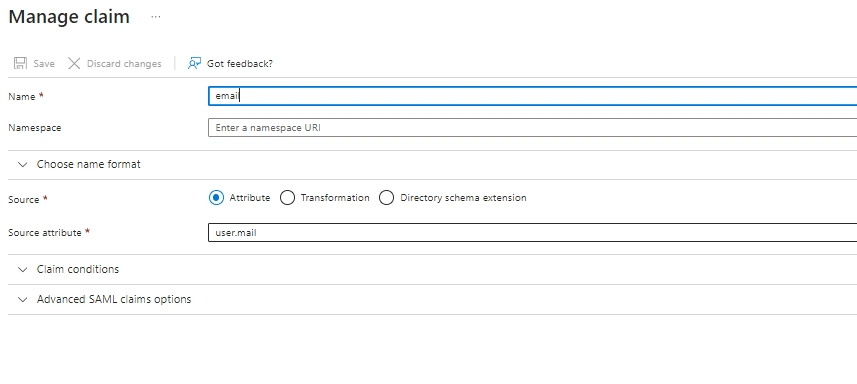
Task: Select the Attribute radio button
Action: click(216, 198)
